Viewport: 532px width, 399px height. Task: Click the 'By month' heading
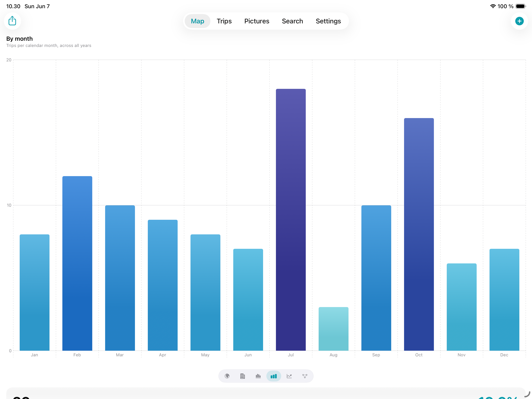(x=19, y=39)
